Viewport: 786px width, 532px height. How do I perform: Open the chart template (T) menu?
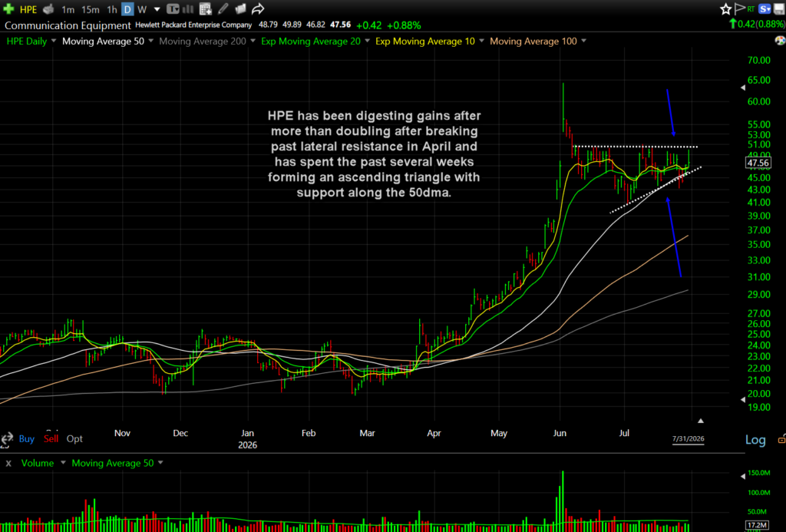point(173,9)
